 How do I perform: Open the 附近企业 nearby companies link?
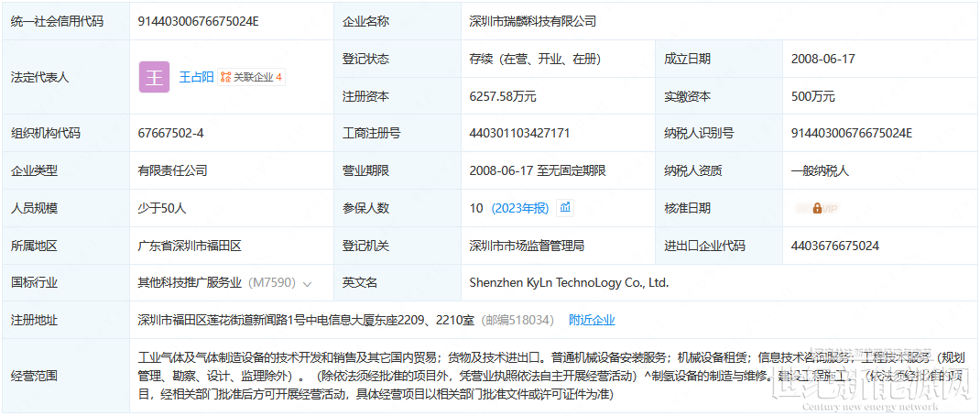tap(592, 320)
